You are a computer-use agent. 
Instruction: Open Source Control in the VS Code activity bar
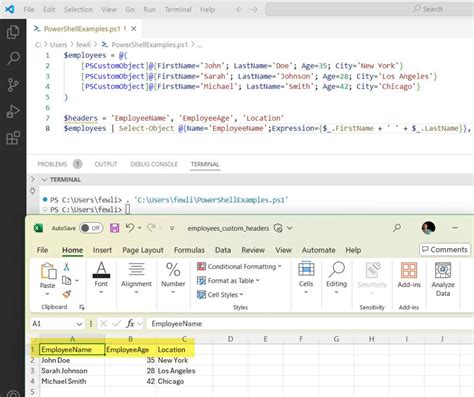point(13,85)
